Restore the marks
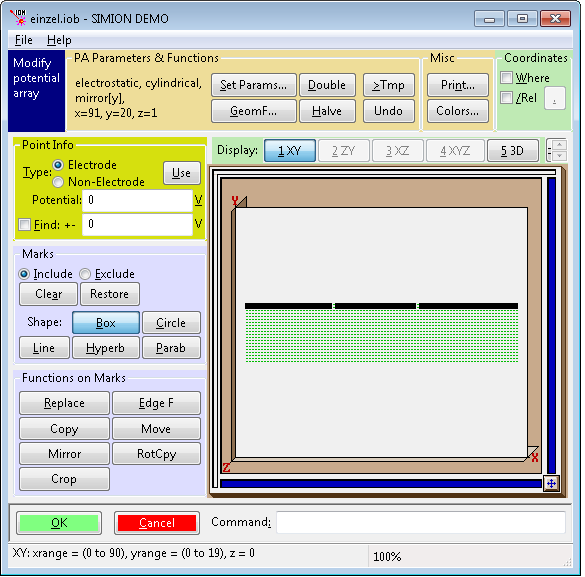Viewport: 585px width, 577px height. tap(110, 294)
